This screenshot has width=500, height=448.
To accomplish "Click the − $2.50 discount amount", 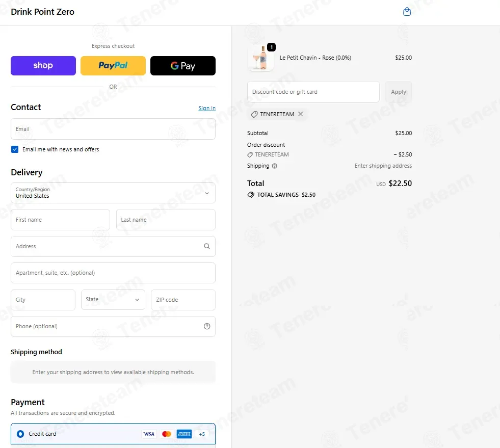I will (x=403, y=154).
